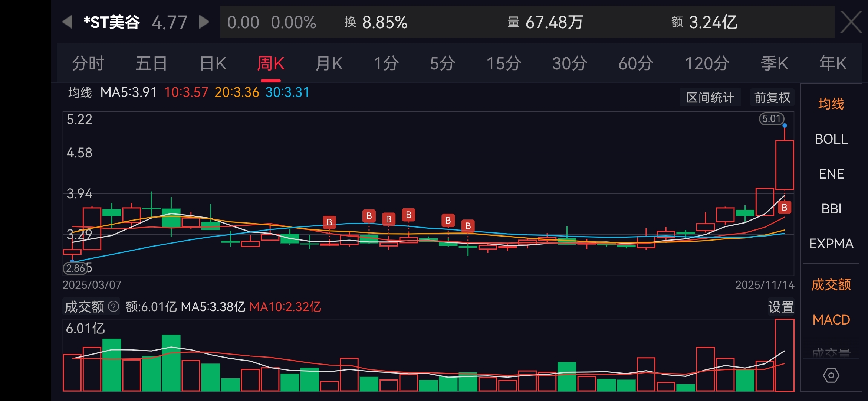Expand the 均线 MA values legend

(x=80, y=92)
